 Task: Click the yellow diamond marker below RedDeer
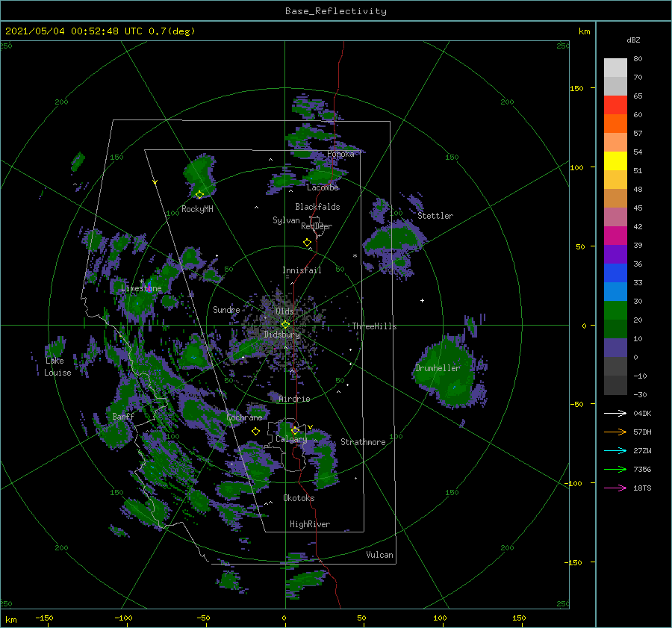click(308, 243)
